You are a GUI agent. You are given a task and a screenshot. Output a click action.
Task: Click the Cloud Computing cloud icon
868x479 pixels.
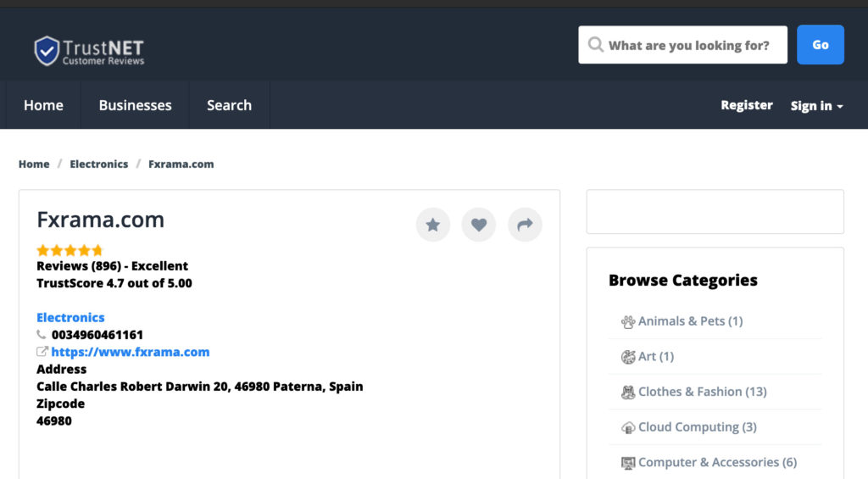click(628, 427)
